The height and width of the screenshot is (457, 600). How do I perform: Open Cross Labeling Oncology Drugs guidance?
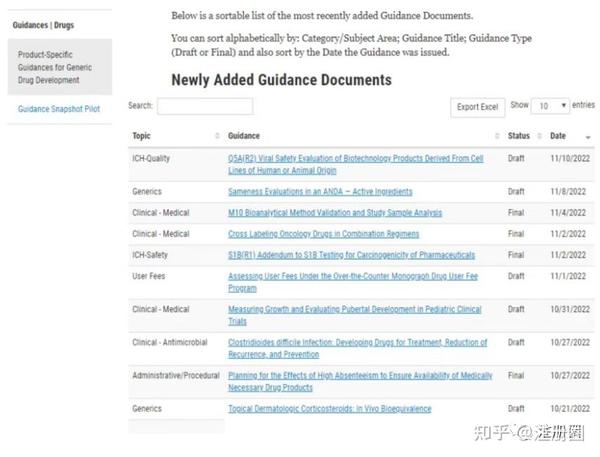(323, 234)
